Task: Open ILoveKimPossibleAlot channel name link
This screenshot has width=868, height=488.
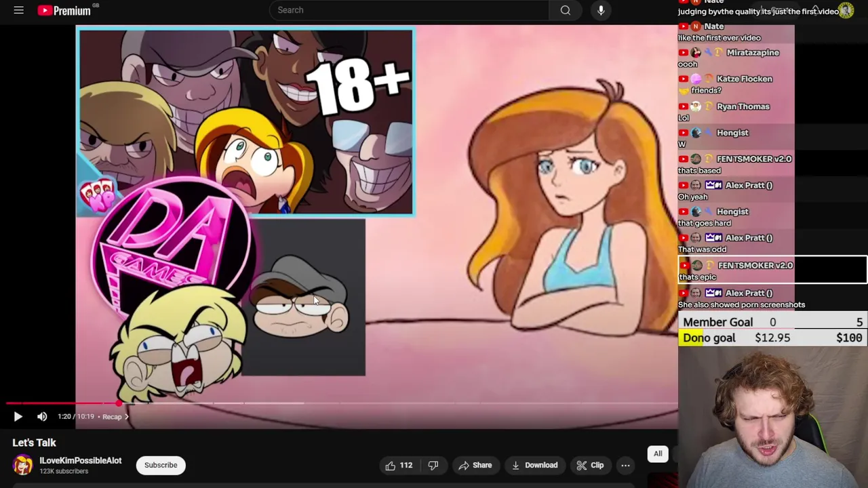Action: pyautogui.click(x=80, y=460)
